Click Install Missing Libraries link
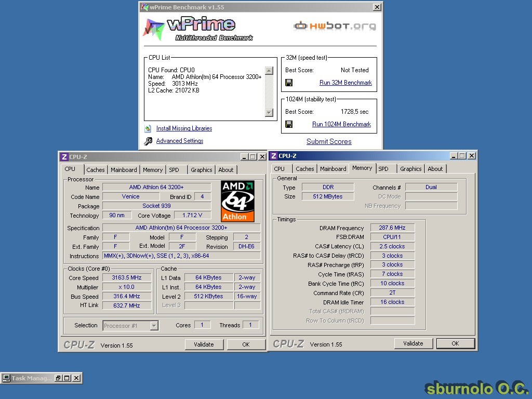 click(x=184, y=128)
